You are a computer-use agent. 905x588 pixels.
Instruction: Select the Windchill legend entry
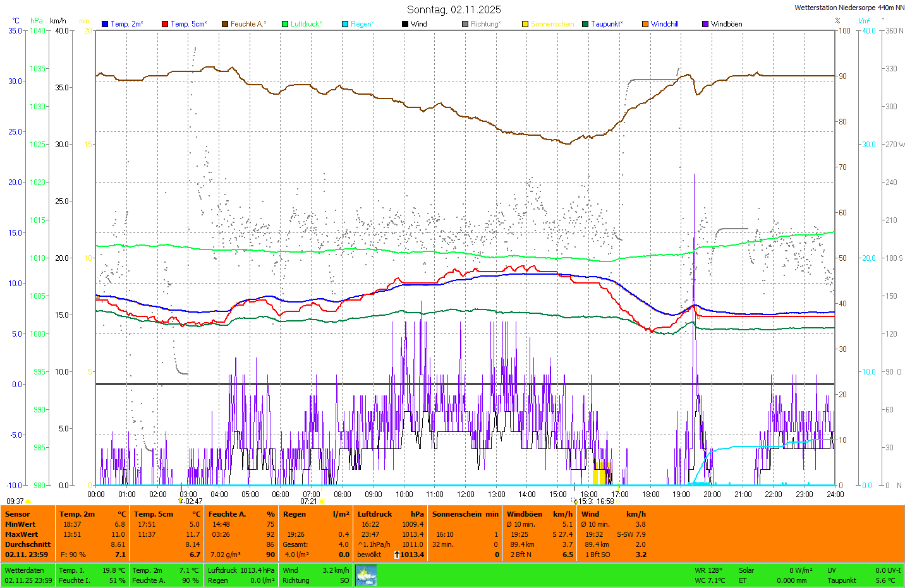664,24
